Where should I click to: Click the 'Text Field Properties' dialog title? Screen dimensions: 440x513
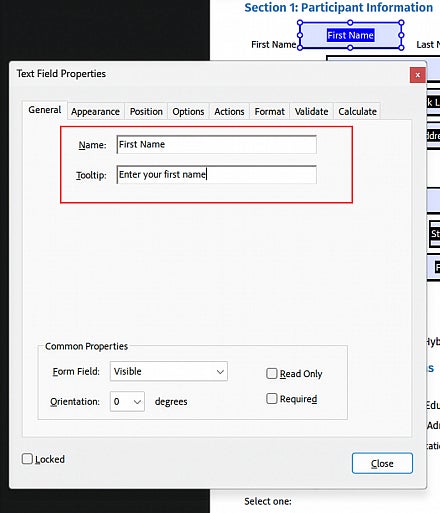coord(61,74)
